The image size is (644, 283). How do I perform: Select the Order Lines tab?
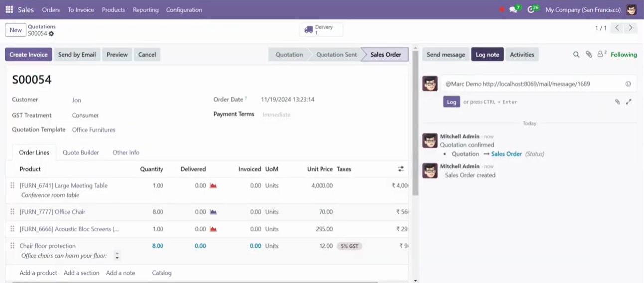click(34, 153)
